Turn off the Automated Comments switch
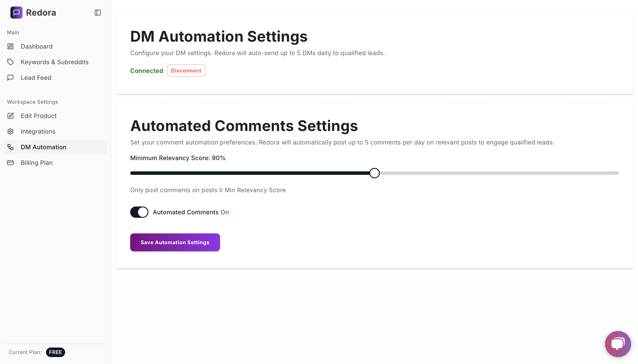 point(139,212)
